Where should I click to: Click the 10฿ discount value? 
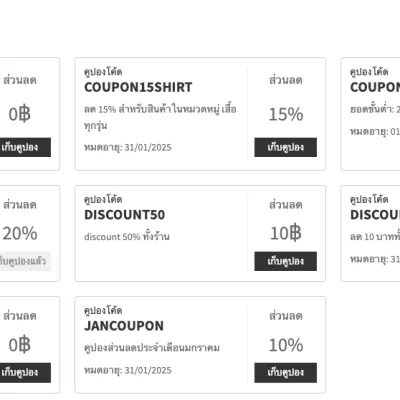(x=286, y=233)
